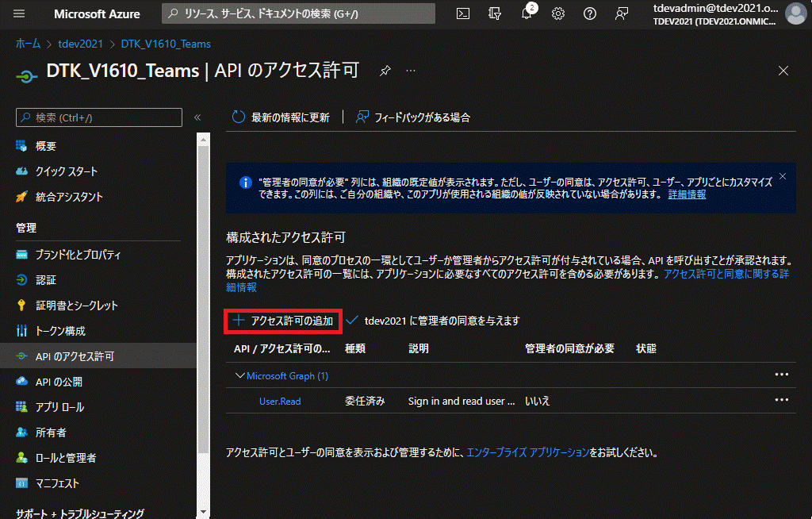Open the User.Read permission

(280, 402)
